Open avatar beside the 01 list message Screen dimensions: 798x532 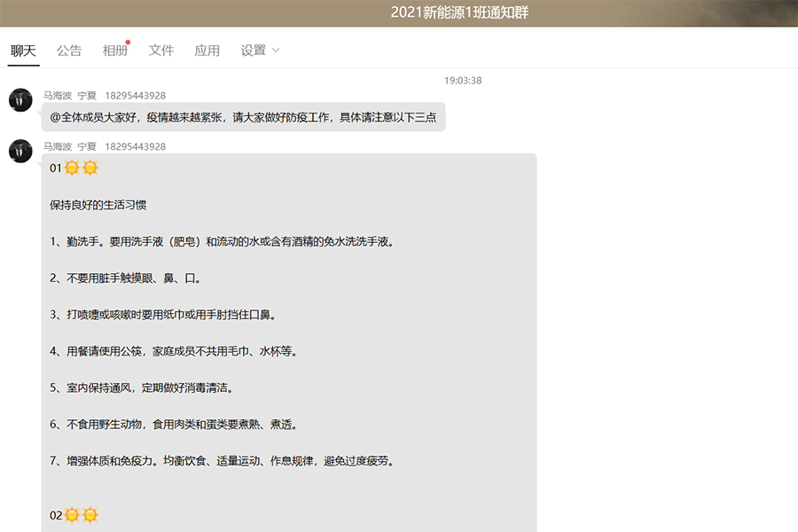[20, 151]
